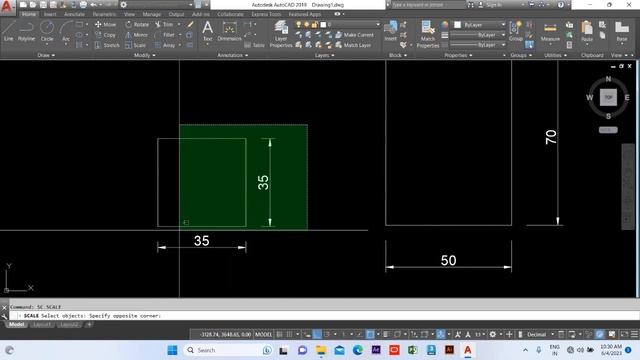640x360 pixels.
Task: Click Match Properties
Action: pos(427,34)
